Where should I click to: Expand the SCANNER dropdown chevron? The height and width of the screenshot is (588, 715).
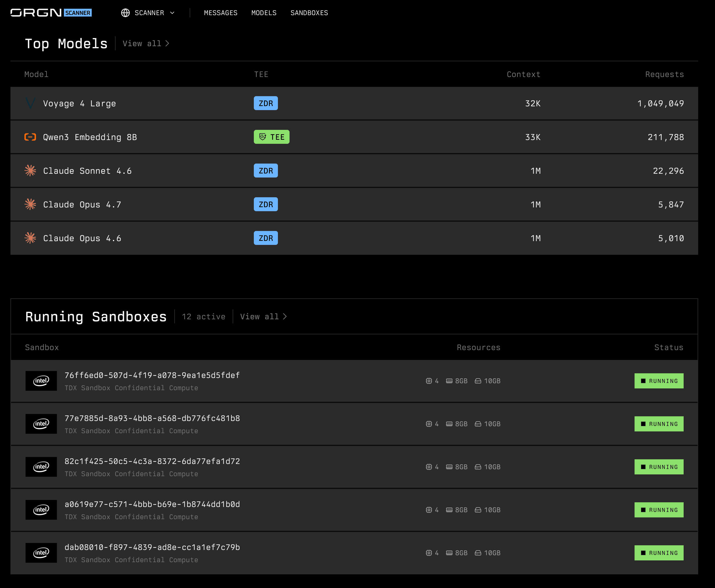(x=172, y=13)
